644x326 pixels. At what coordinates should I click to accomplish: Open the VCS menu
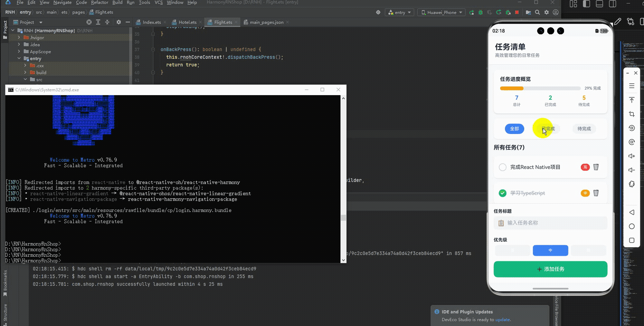[158, 2]
